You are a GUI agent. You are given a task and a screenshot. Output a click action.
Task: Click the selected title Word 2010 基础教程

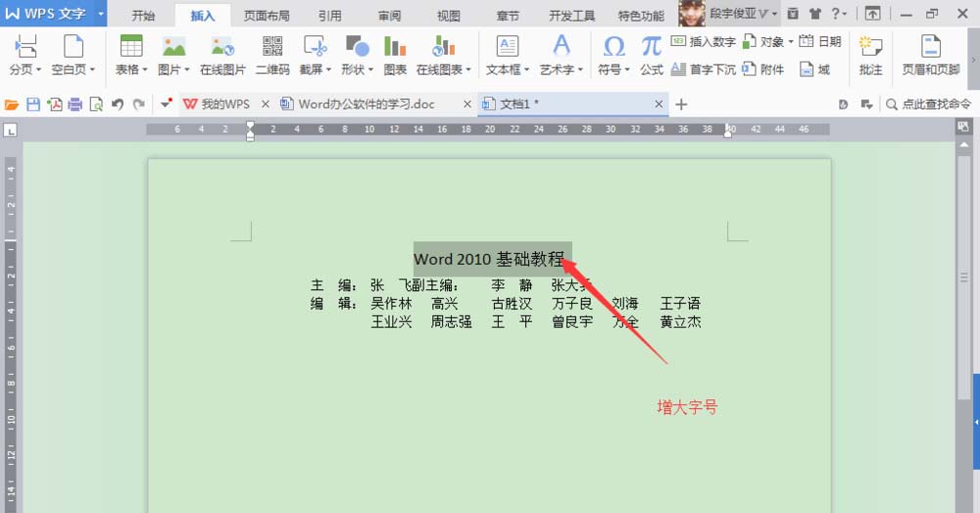[x=489, y=258]
